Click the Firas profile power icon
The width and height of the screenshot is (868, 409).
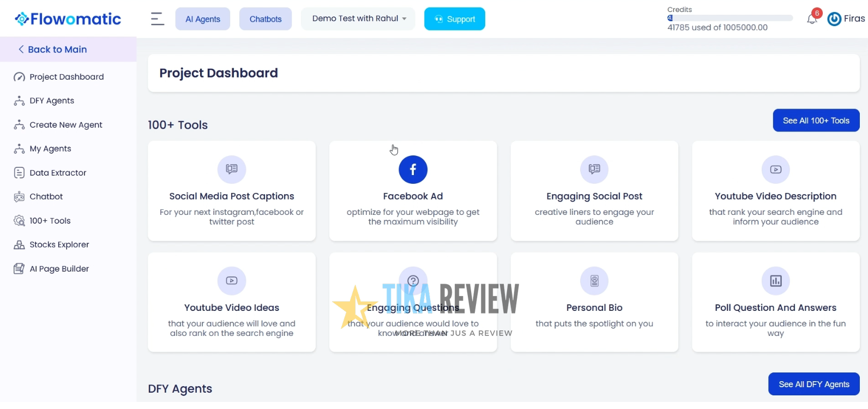point(834,19)
